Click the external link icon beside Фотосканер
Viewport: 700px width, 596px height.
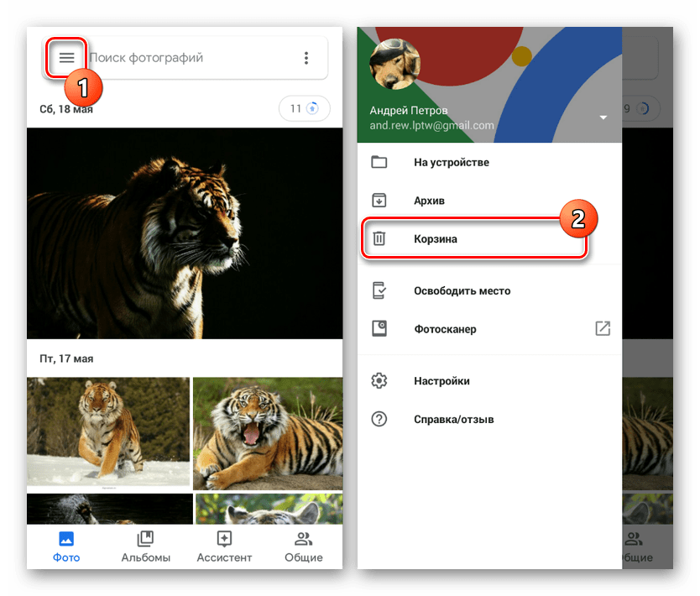(603, 329)
